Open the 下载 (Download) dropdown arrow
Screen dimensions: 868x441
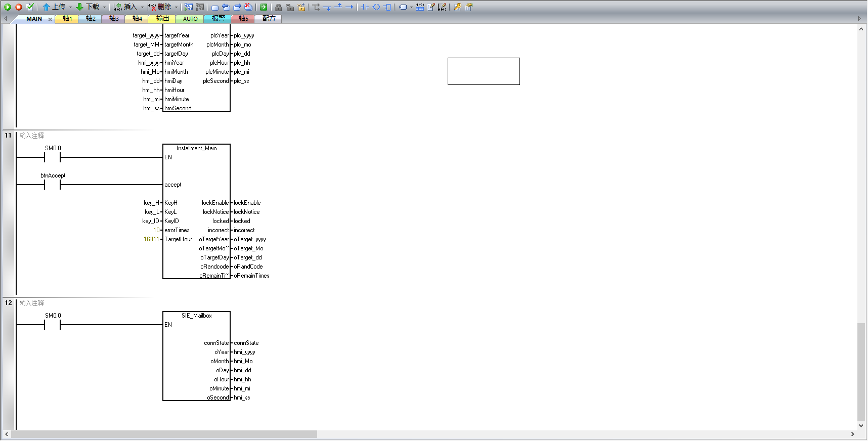tap(104, 7)
